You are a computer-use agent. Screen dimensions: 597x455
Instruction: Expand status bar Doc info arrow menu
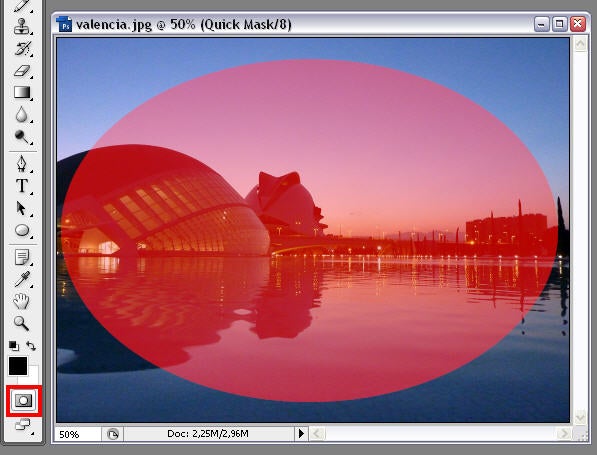[301, 433]
